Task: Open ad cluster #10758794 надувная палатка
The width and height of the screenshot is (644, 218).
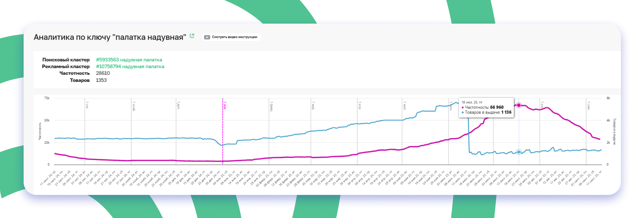Action: point(130,66)
